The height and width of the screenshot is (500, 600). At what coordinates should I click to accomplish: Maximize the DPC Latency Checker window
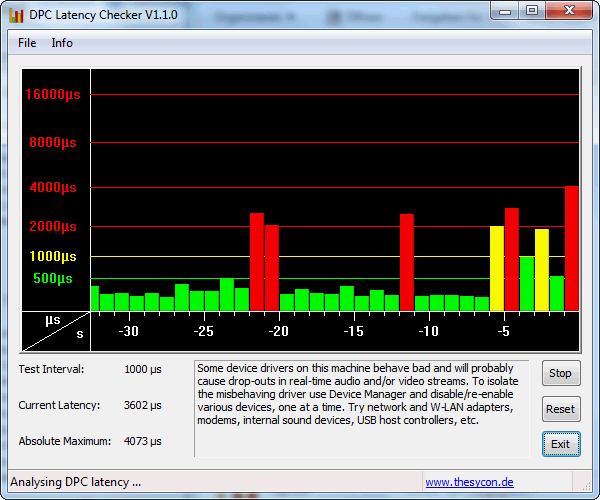click(532, 11)
